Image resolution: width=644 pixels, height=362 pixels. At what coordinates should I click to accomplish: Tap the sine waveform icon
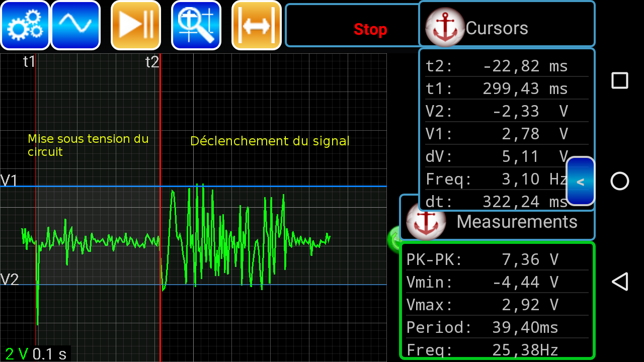pos(75,25)
